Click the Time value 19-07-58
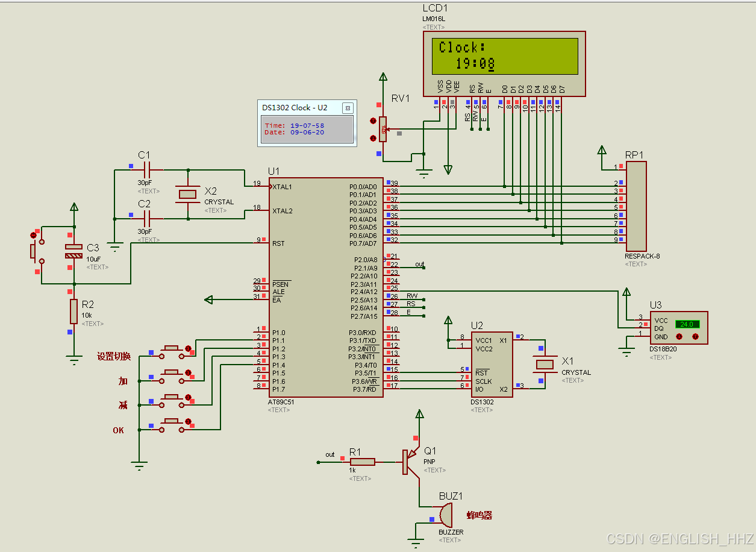This screenshot has width=756, height=552. (307, 126)
